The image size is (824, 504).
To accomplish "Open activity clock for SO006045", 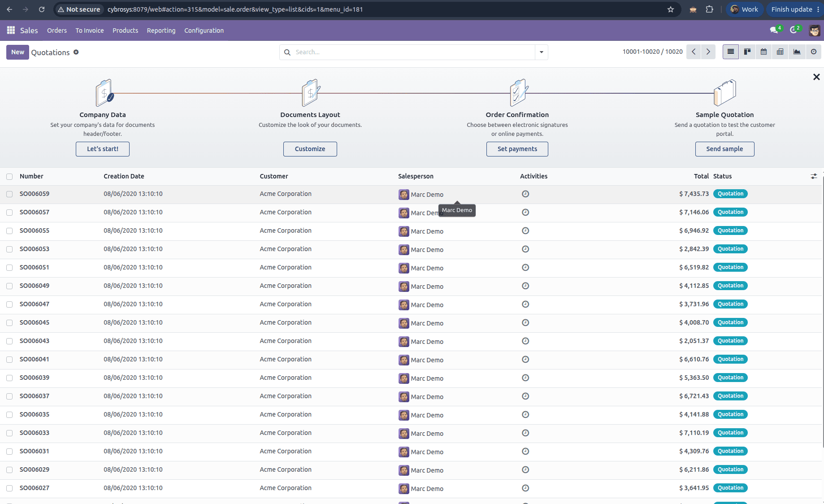I will tap(525, 323).
